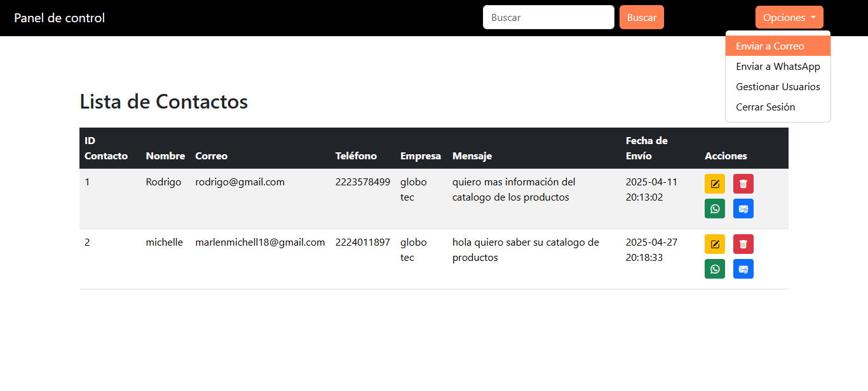This screenshot has height=391, width=868.
Task: Click phone number 2224011897 cell
Action: pyautogui.click(x=362, y=242)
